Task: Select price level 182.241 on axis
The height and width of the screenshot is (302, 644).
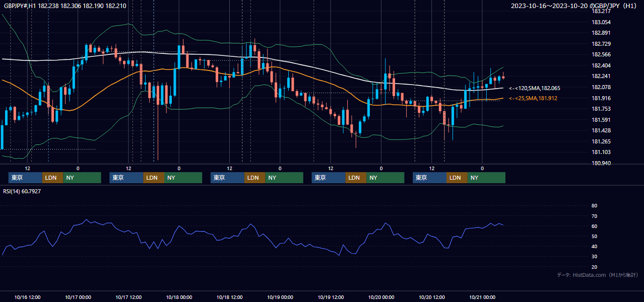Action: pyautogui.click(x=601, y=77)
